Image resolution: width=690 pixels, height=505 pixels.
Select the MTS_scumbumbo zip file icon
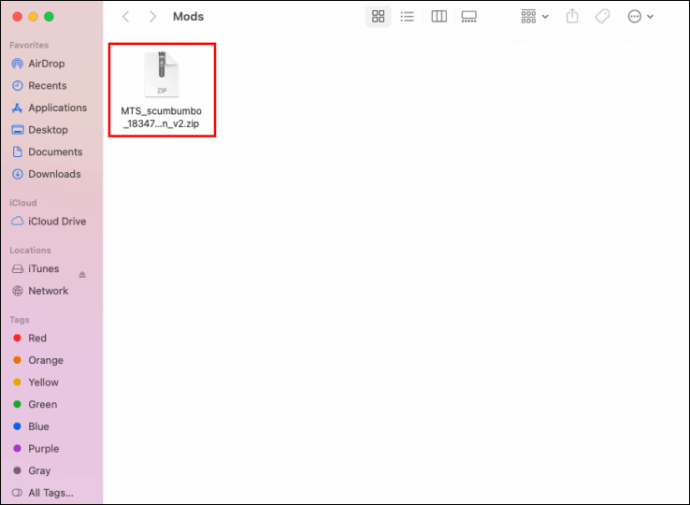click(x=161, y=74)
